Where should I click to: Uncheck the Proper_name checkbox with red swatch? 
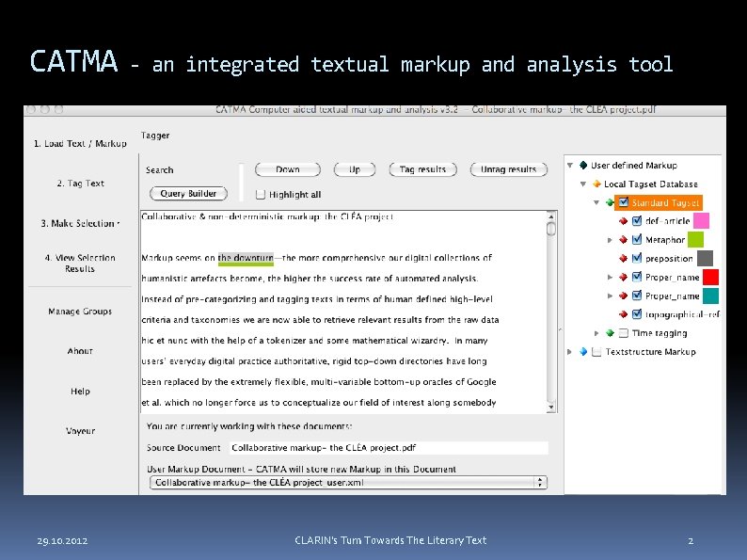click(x=637, y=277)
